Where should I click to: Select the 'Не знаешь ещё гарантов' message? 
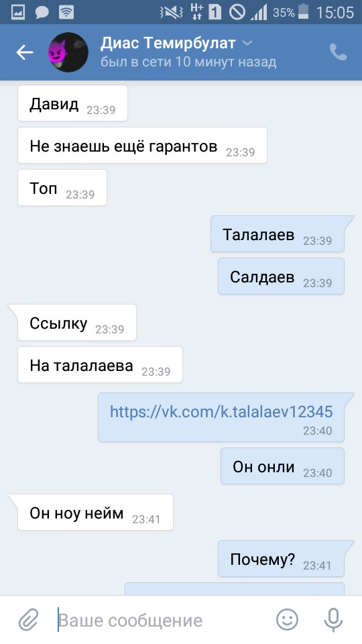pyautogui.click(x=142, y=146)
